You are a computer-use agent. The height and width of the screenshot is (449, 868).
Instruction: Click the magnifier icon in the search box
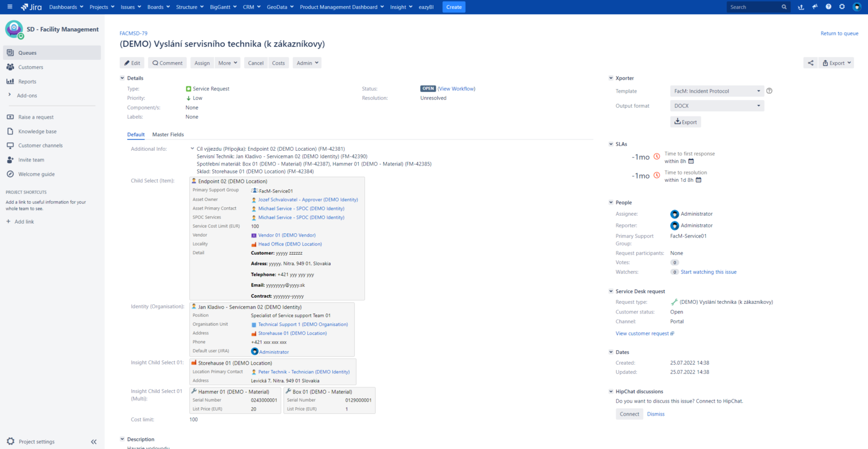pos(784,7)
